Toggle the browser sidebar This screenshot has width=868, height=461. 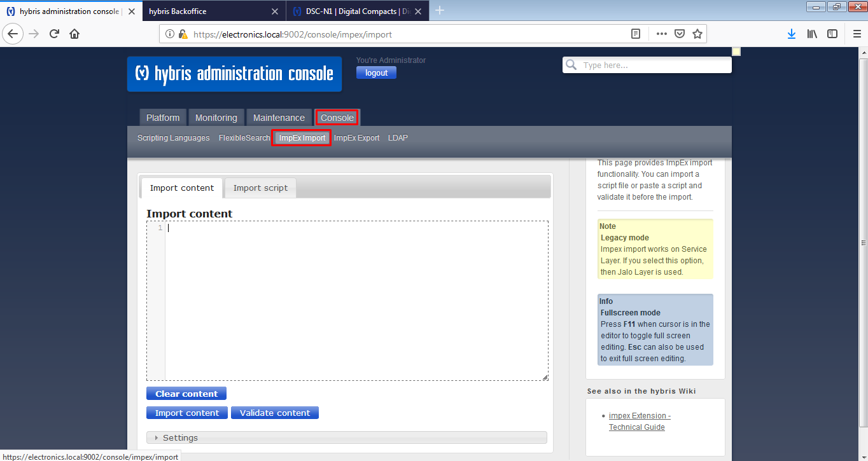832,33
